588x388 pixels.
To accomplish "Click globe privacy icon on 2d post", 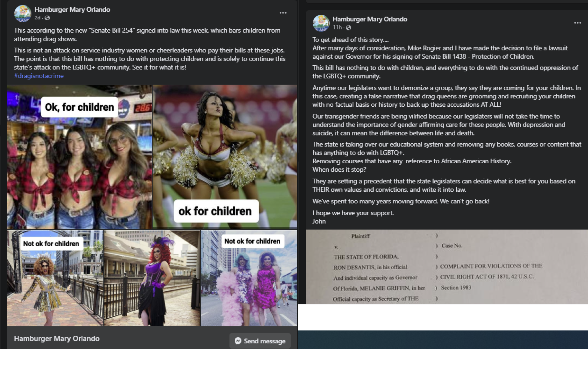I will 47,18.
